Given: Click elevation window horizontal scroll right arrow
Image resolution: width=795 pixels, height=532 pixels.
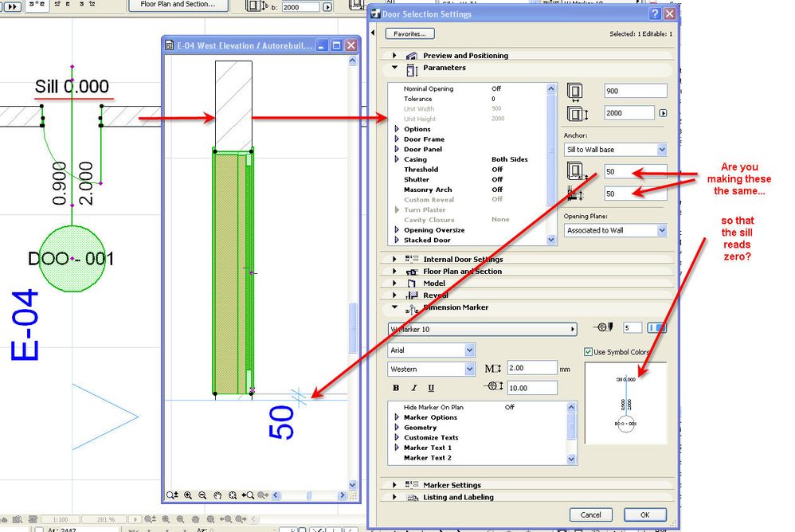Looking at the screenshot, I should click(x=342, y=495).
